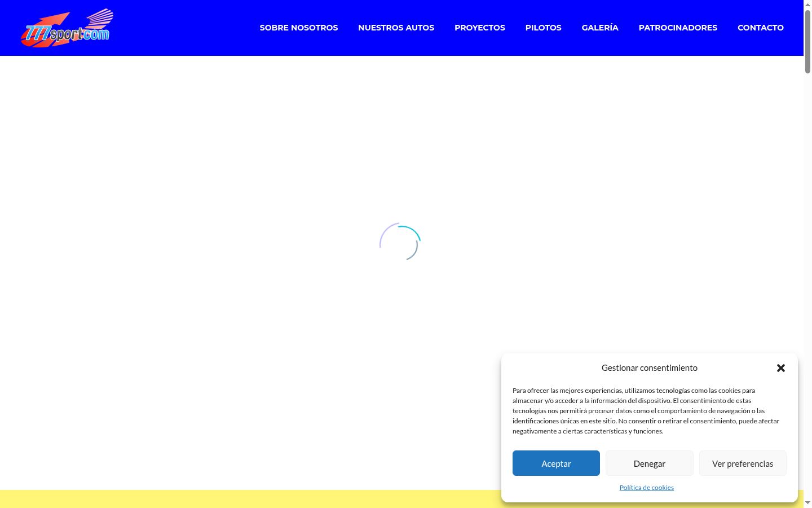The height and width of the screenshot is (508, 812).
Task: Accept cookies with the Aceptar button
Action: click(x=556, y=463)
